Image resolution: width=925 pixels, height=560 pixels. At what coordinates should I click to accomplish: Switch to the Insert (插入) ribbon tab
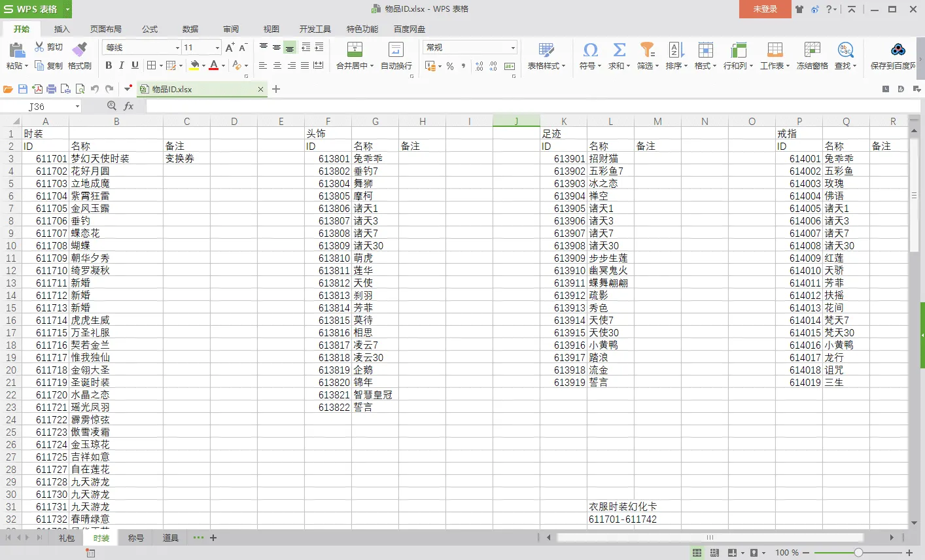[61, 29]
